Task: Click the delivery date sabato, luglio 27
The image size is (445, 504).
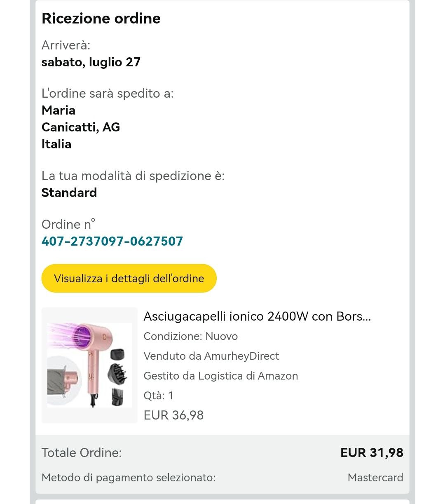Action: (x=91, y=62)
